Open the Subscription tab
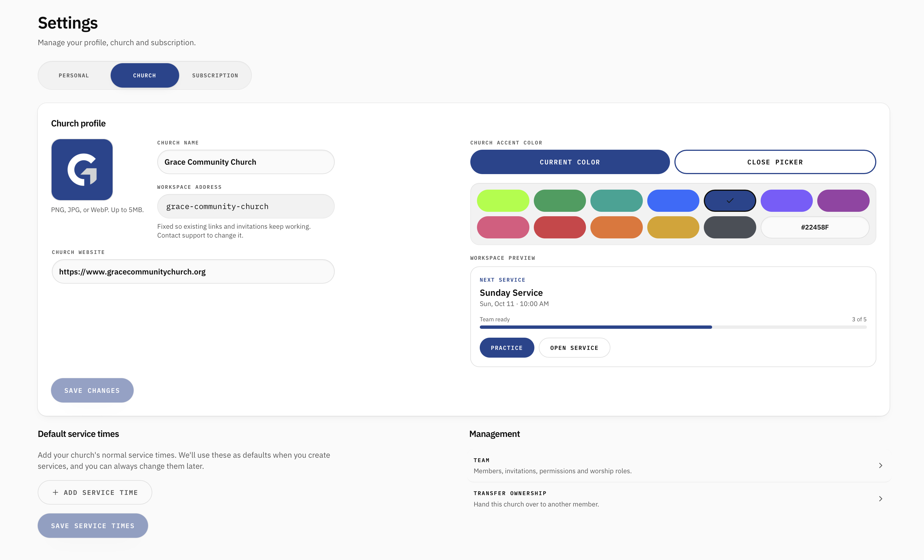The height and width of the screenshot is (560, 924). pos(215,75)
